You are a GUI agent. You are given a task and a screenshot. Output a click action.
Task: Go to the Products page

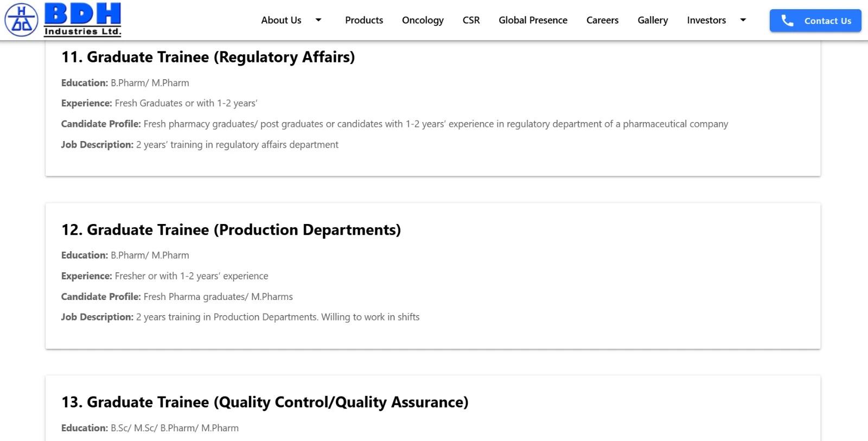[364, 20]
